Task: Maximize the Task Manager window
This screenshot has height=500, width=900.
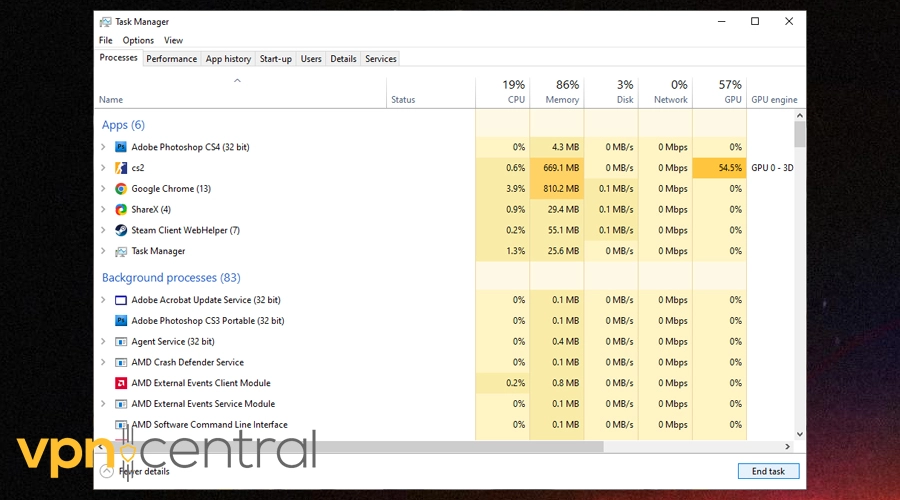Action: coord(755,21)
